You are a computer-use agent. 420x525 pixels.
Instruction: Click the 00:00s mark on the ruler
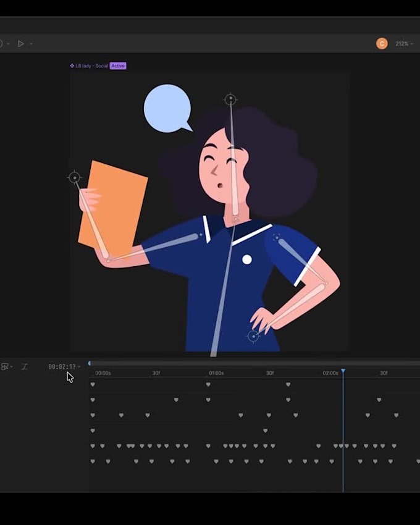coord(103,373)
